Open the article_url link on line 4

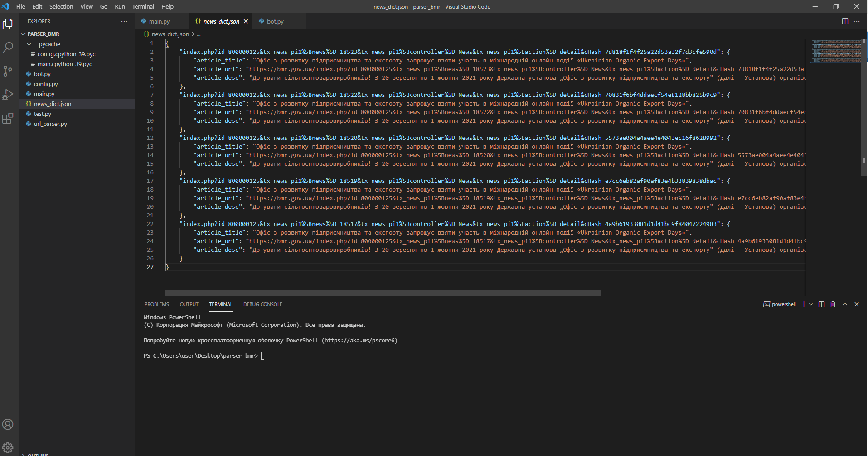click(528, 69)
